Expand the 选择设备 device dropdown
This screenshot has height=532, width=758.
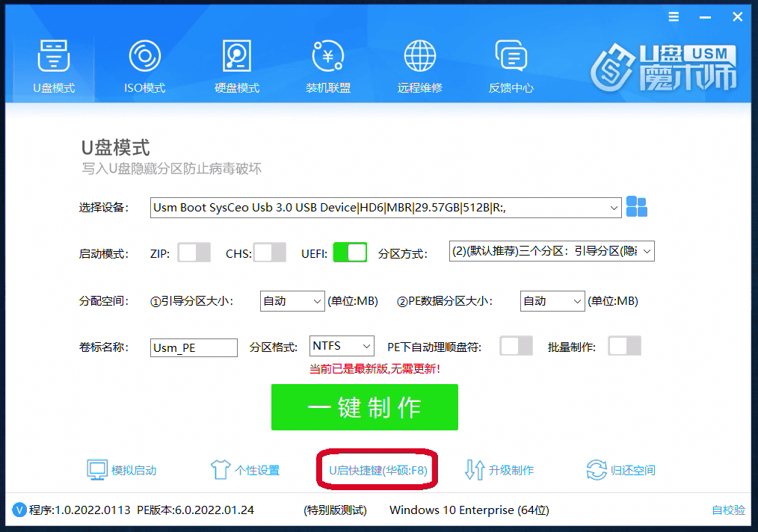pos(614,208)
